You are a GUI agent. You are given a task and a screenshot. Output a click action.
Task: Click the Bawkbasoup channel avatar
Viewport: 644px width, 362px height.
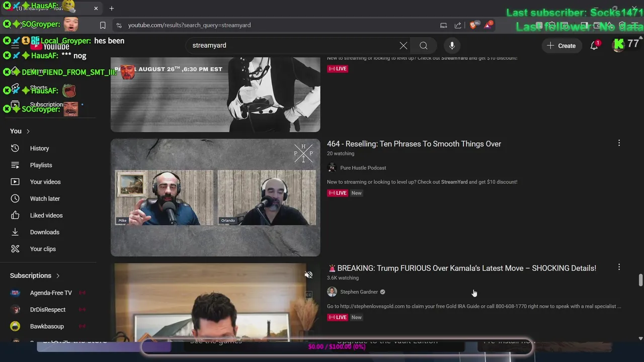(15, 326)
